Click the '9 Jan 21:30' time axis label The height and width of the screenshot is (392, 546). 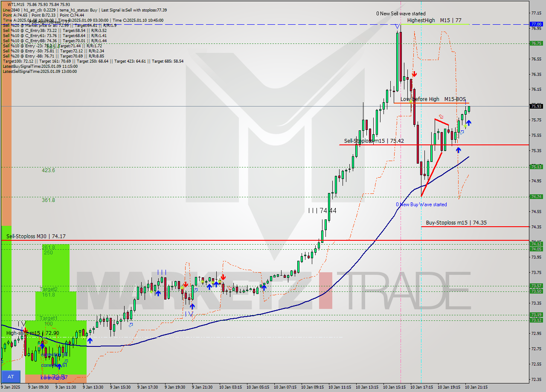[202, 387]
